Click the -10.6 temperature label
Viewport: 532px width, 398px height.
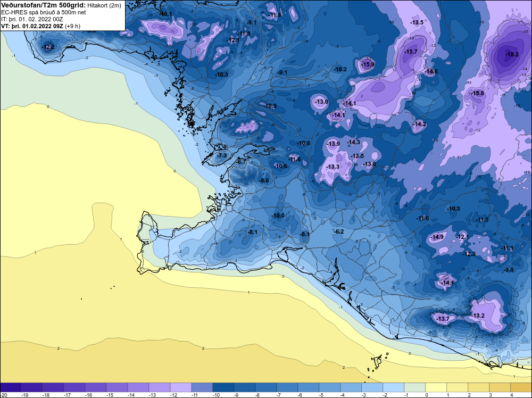[x=280, y=166]
